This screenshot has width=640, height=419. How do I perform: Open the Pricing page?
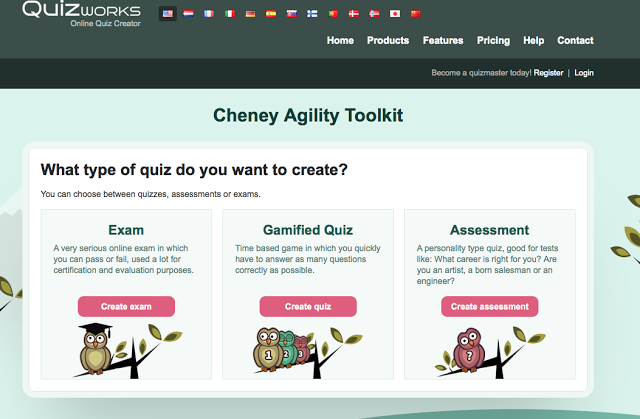493,41
